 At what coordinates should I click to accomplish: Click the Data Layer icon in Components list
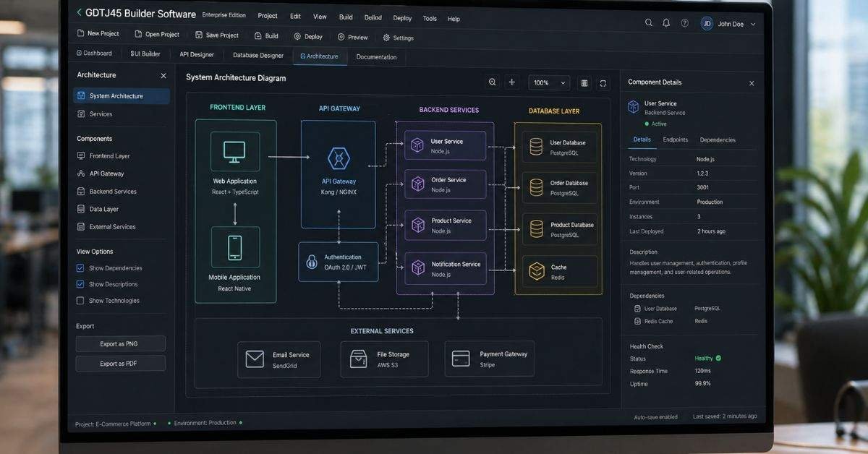point(82,208)
